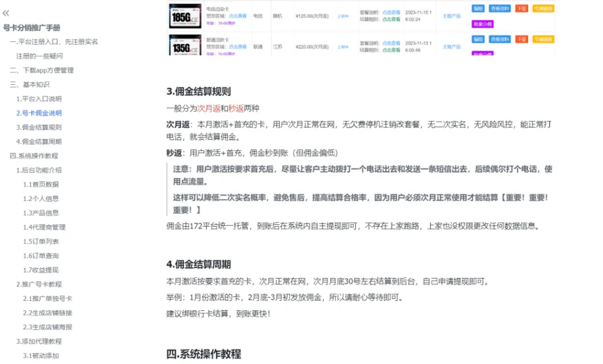Jump to 1.6订单查询
The image size is (603, 364).
point(41,256)
